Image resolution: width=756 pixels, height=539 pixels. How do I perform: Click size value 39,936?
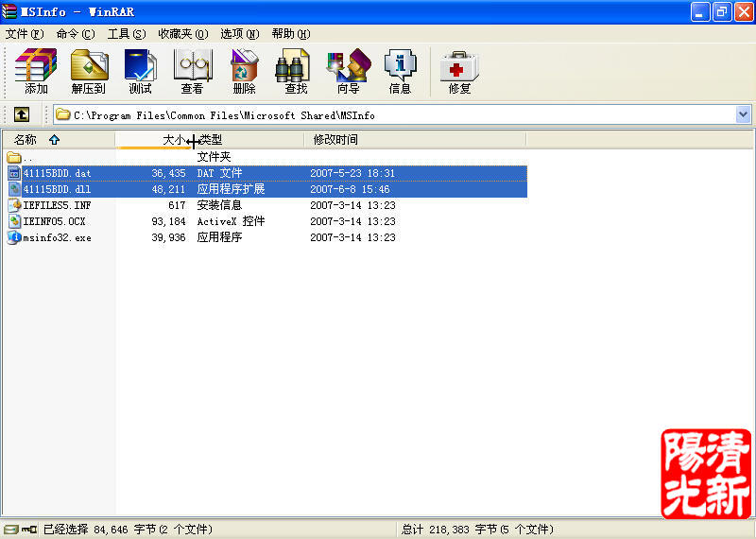[x=168, y=237]
